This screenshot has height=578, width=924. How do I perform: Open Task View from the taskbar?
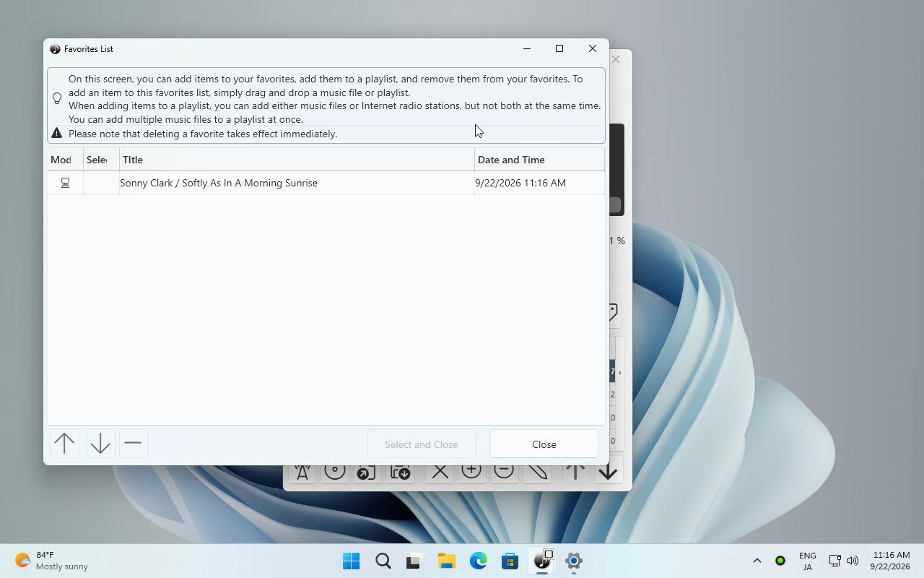415,561
